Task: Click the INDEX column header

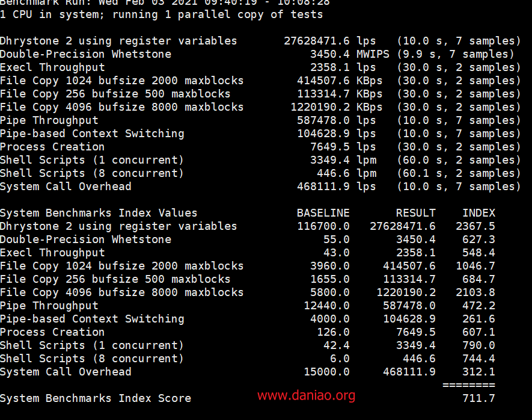Action: [478, 213]
